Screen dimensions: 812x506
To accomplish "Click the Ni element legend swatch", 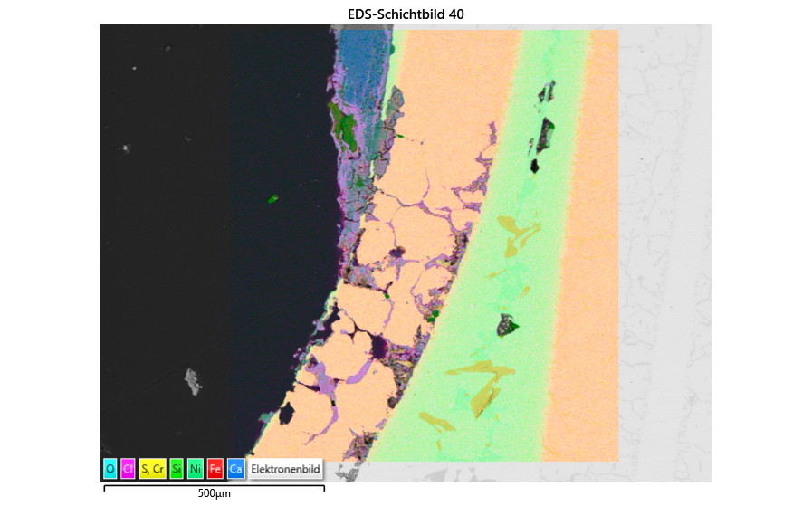I will (x=196, y=469).
